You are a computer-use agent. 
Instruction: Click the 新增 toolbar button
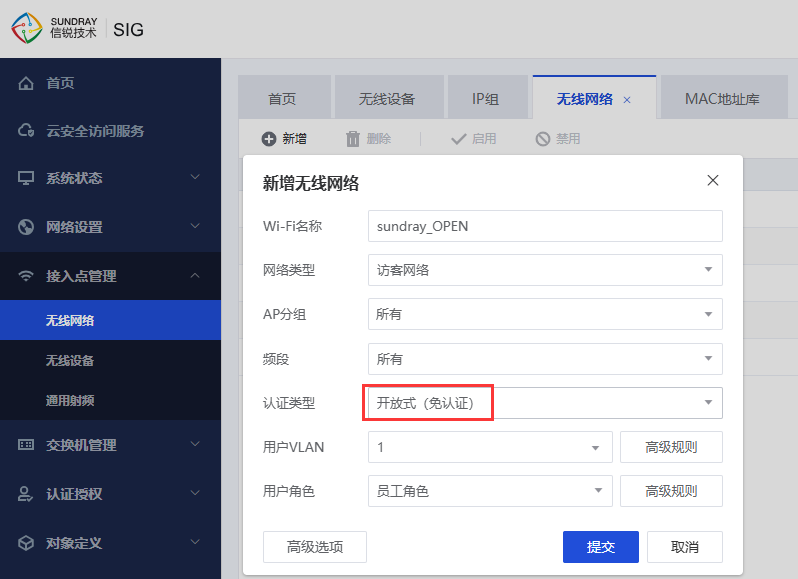coord(284,139)
